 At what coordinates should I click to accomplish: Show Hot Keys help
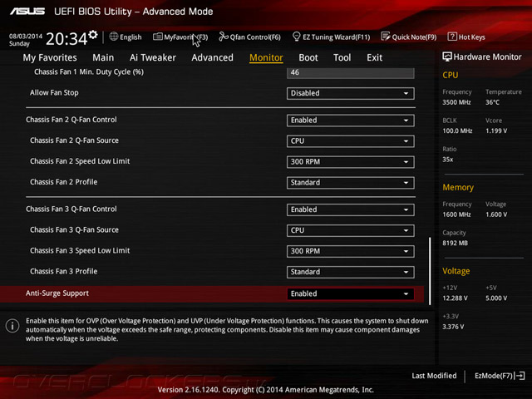tap(466, 37)
